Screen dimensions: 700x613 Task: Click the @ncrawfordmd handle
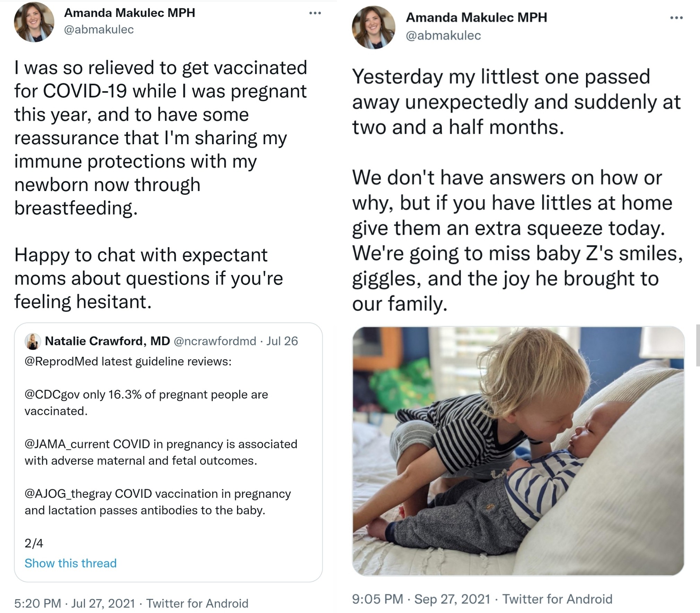(x=215, y=341)
